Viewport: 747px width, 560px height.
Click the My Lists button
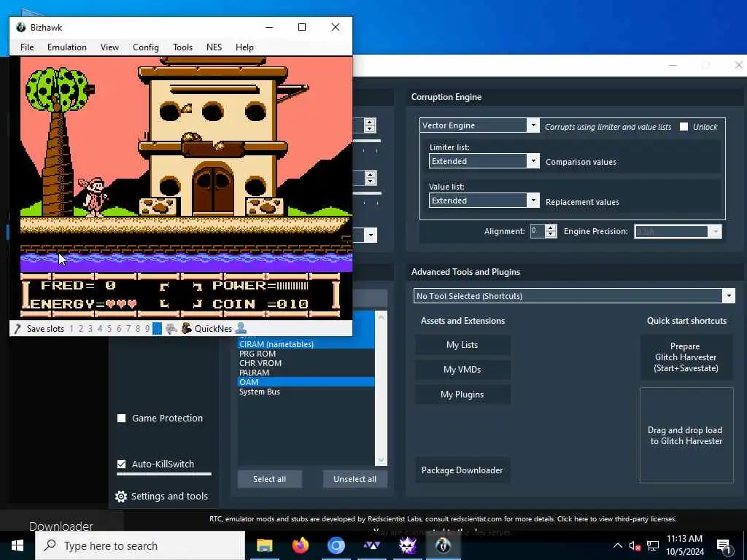462,345
